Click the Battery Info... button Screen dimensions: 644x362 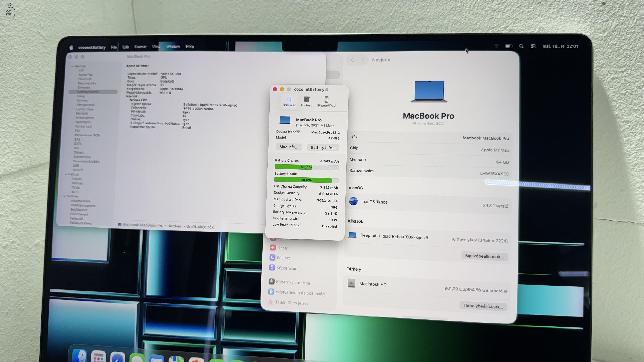point(323,148)
